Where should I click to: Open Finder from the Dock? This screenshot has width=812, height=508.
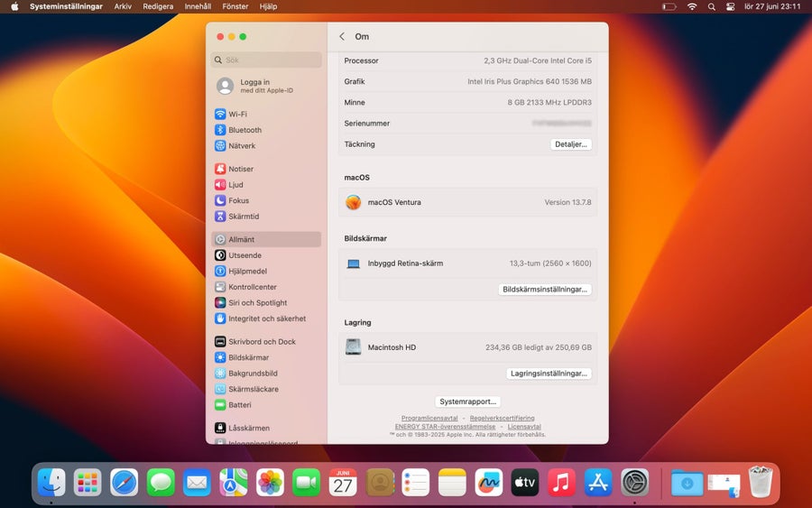click(x=51, y=482)
